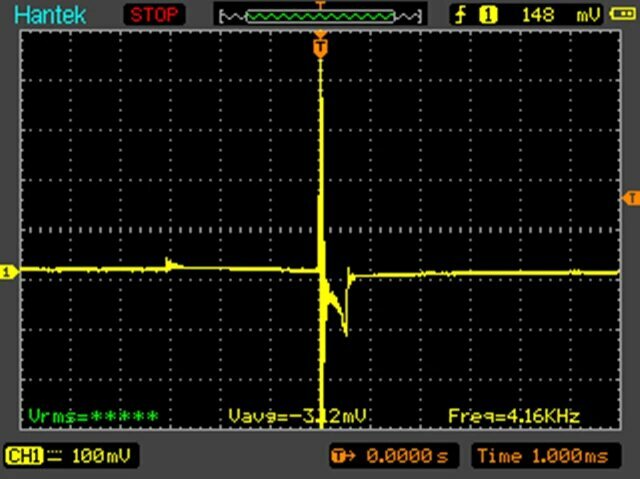Click the channel 1 ground reference marker
The image size is (640, 479).
pos(8,272)
